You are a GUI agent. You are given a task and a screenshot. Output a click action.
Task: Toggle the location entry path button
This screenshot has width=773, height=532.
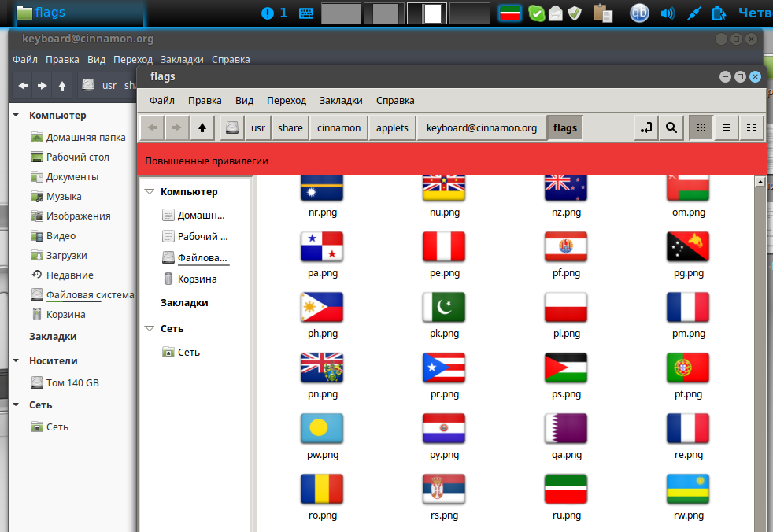click(646, 127)
